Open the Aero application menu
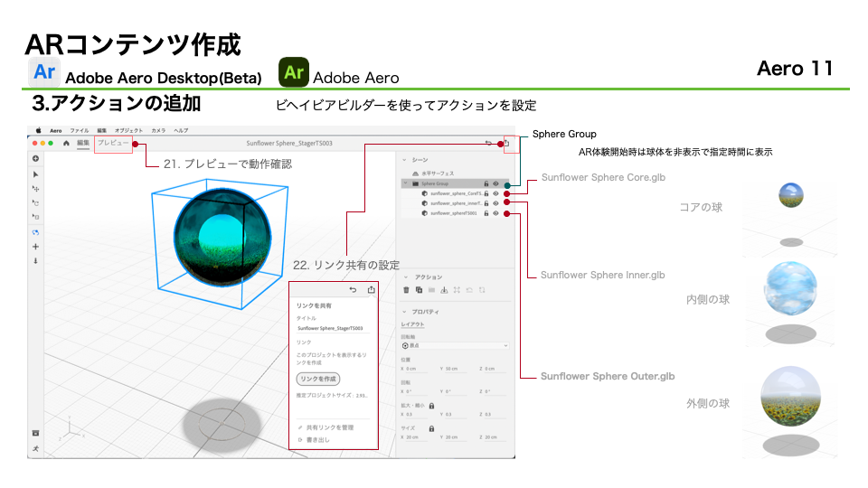The height and width of the screenshot is (488, 868). point(56,130)
